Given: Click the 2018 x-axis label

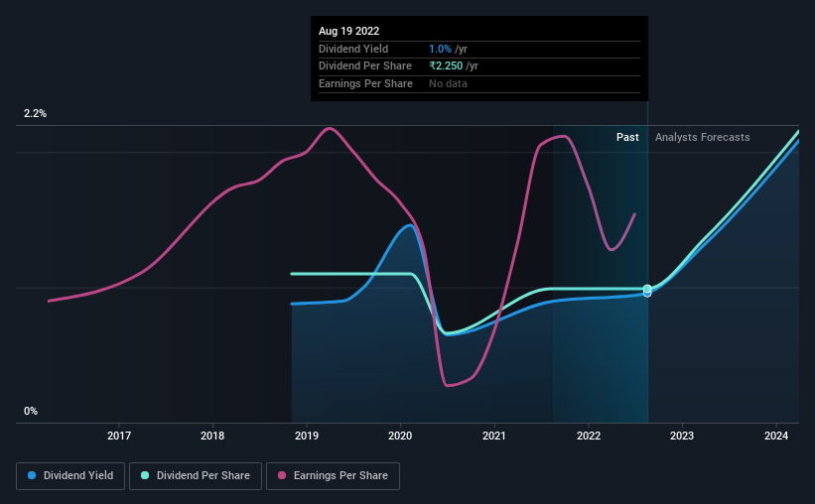Looking at the screenshot, I should pos(212,436).
